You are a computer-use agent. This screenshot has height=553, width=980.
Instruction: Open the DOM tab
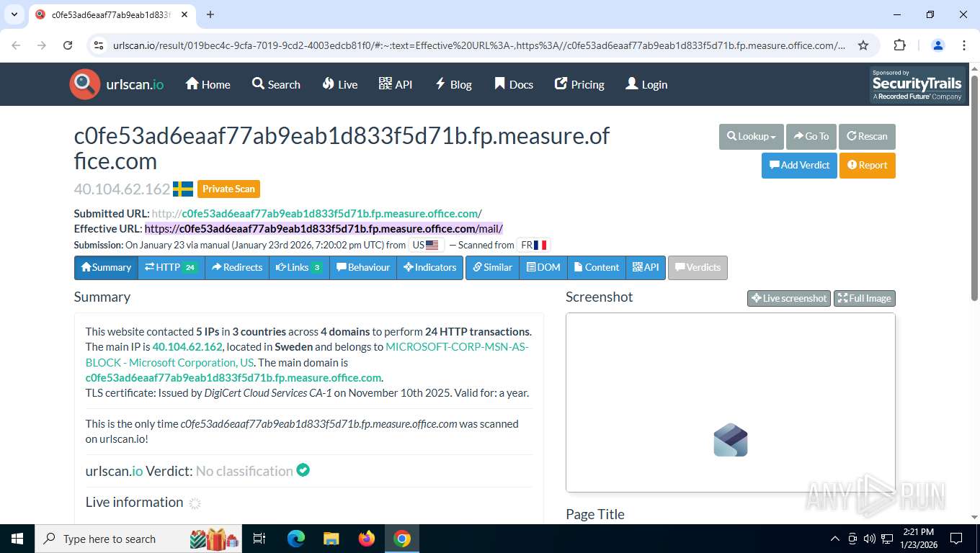tap(543, 267)
